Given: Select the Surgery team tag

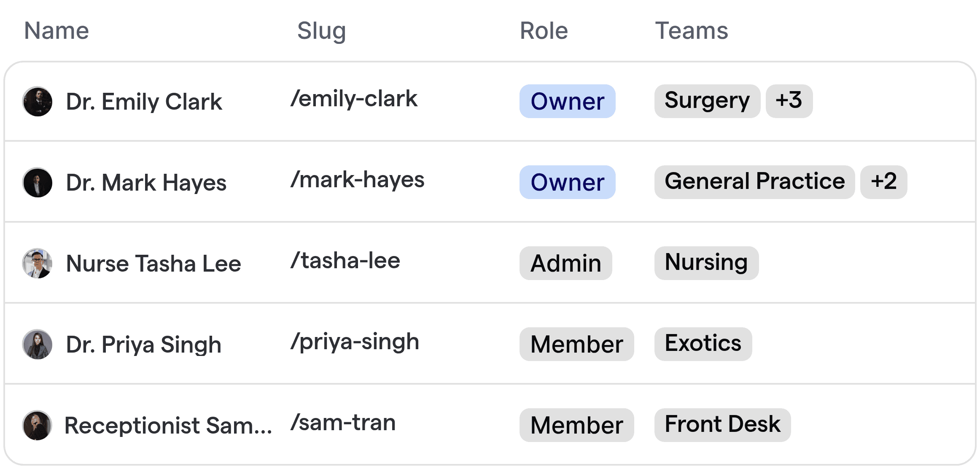Looking at the screenshot, I should (x=707, y=100).
